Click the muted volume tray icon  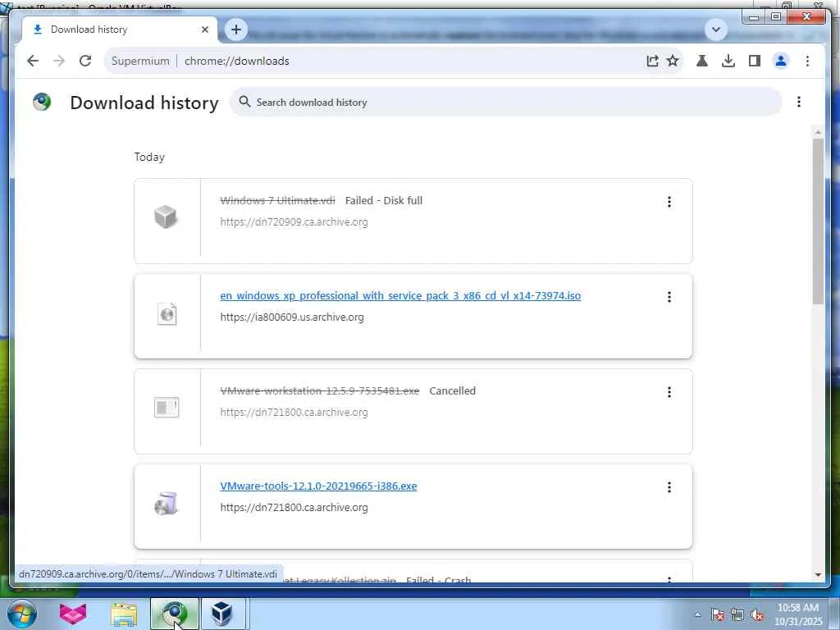pyautogui.click(x=757, y=614)
